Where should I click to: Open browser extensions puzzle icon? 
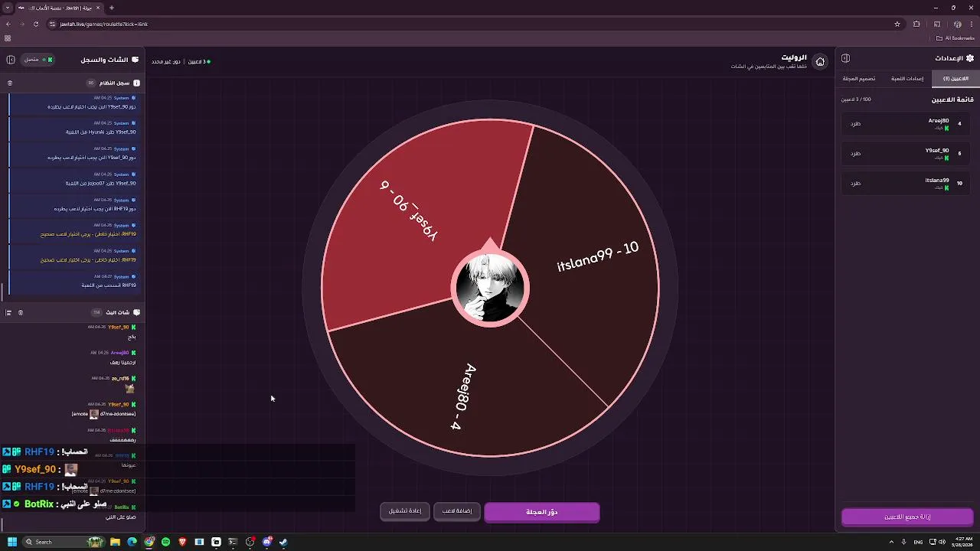[916, 24]
